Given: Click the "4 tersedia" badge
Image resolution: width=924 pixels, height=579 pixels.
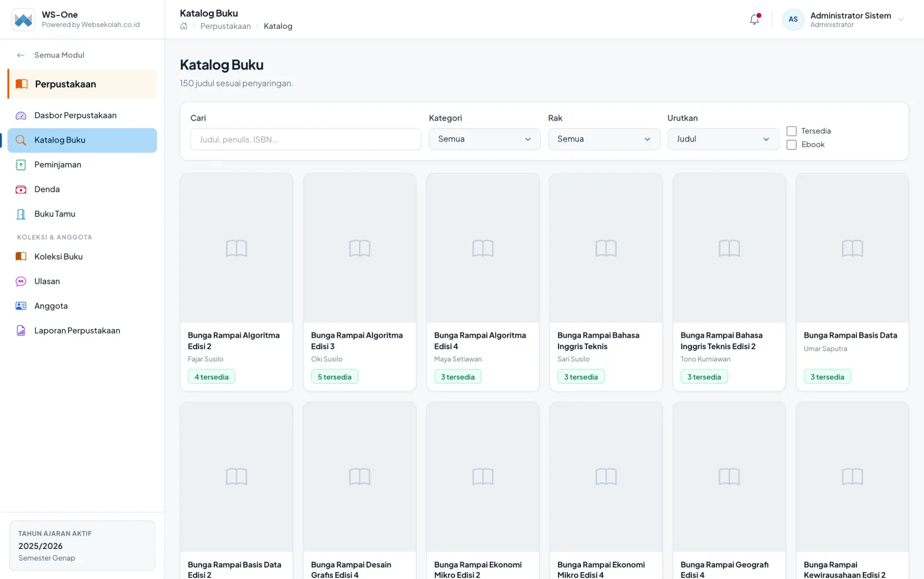Looking at the screenshot, I should click(211, 377).
